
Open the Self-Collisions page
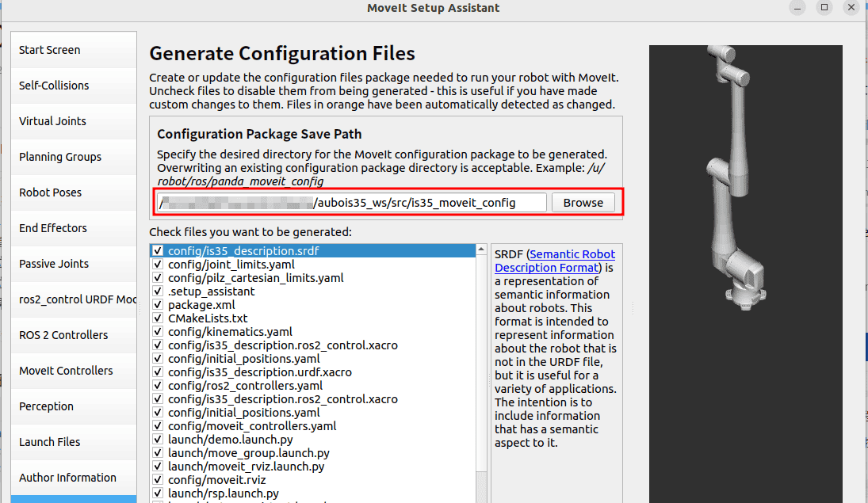tap(54, 86)
